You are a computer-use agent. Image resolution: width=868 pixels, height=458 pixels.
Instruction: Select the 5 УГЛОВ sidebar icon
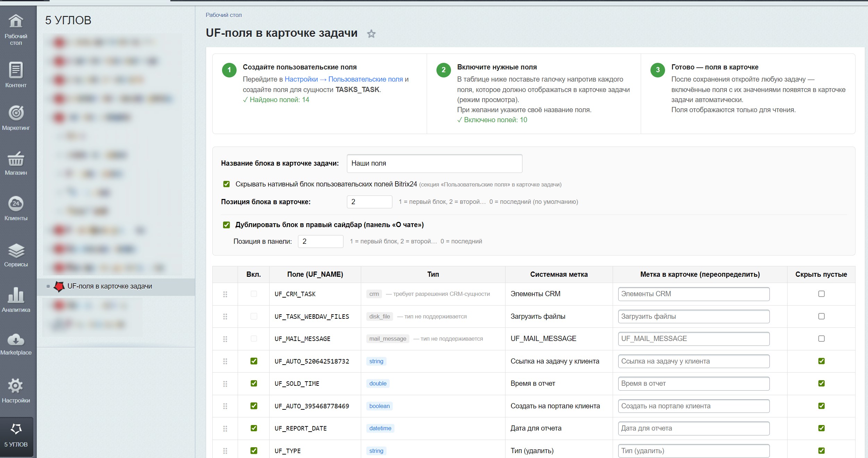(x=16, y=429)
